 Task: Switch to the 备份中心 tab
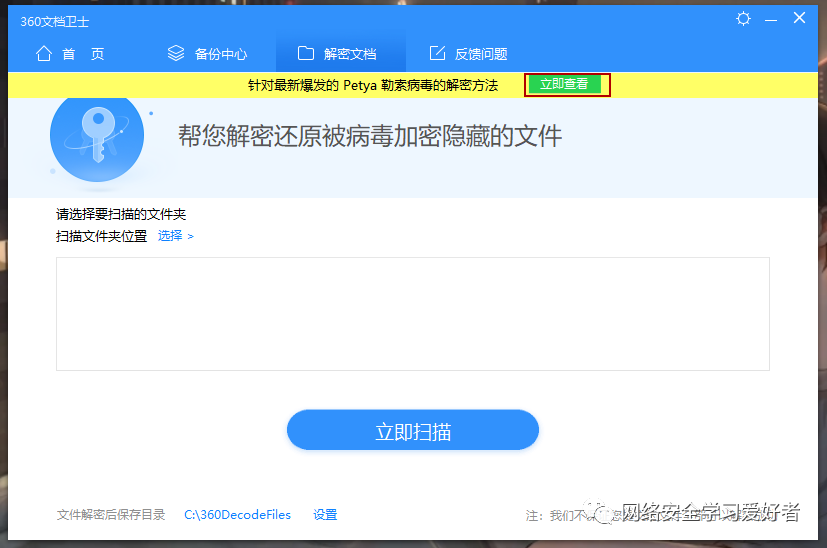click(x=207, y=54)
